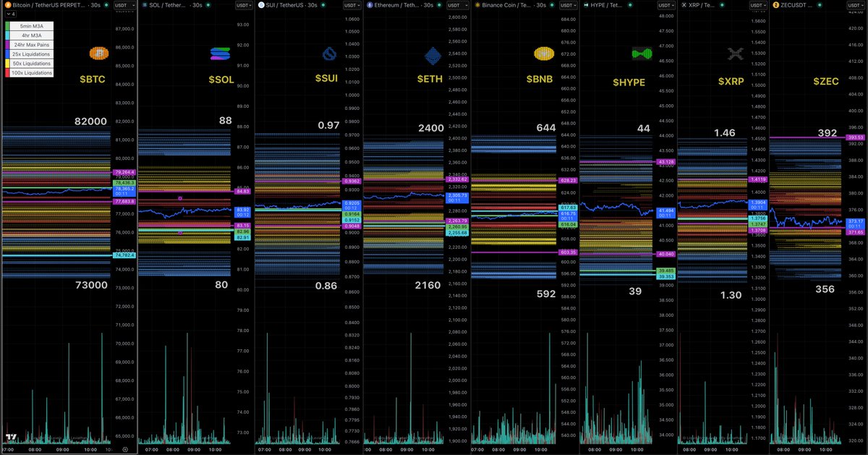Click the Ethereum symbol icon in the ETH chart header
868x455 pixels.
[370, 4]
